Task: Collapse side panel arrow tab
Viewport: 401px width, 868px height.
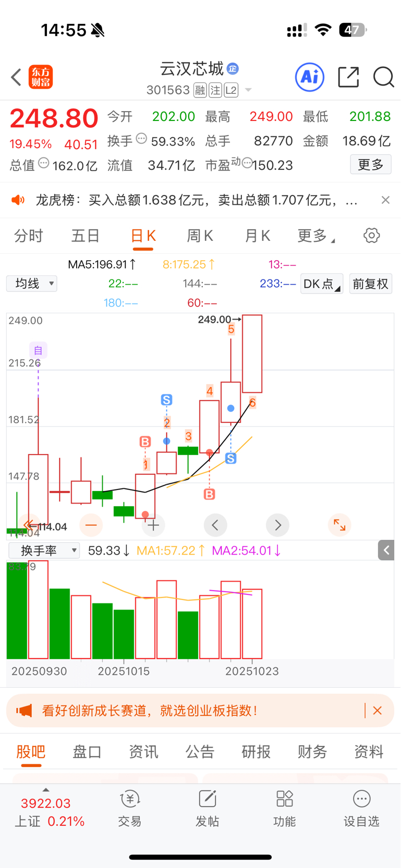Action: coord(386,550)
